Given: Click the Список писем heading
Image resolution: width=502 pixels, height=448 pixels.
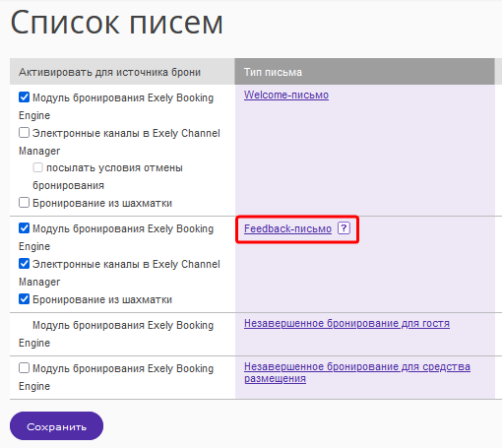Looking at the screenshot, I should pos(117,23).
